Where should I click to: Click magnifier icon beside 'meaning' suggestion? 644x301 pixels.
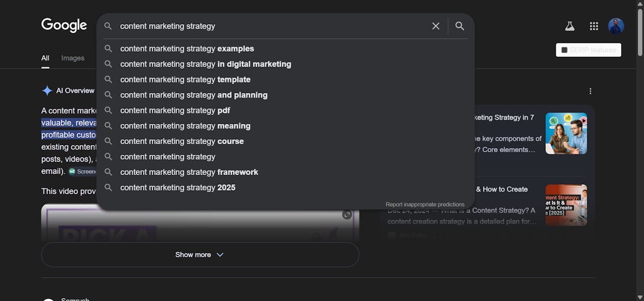click(108, 126)
